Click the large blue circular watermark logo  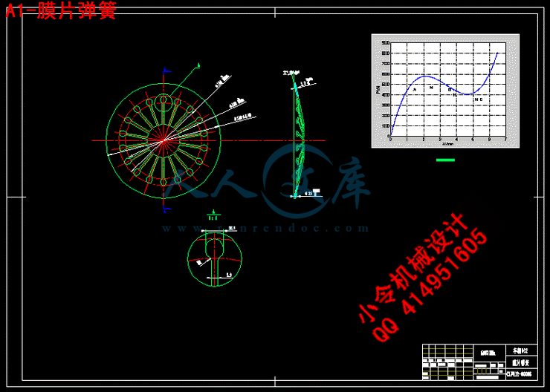tap(296, 176)
